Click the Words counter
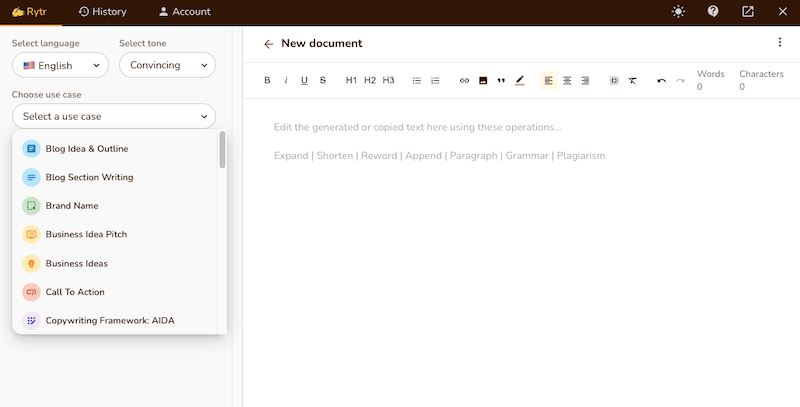The image size is (800, 407). [x=711, y=80]
